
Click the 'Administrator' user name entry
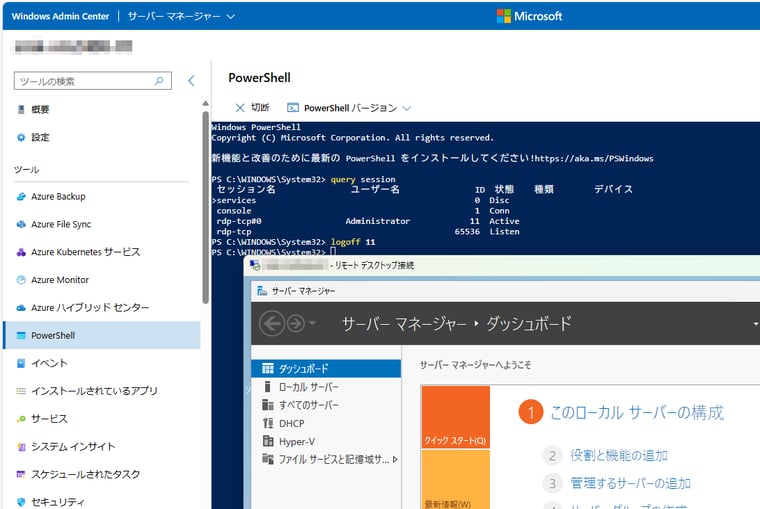click(x=378, y=221)
